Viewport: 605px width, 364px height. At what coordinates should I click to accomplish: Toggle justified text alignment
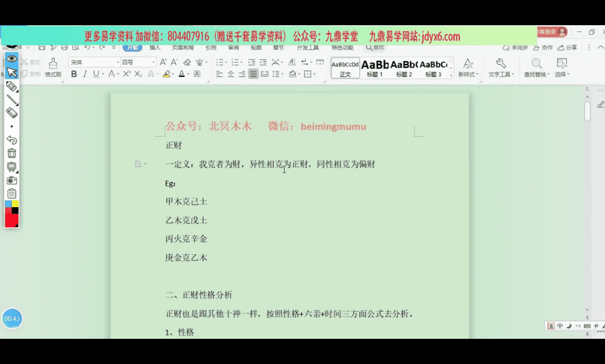(253, 74)
